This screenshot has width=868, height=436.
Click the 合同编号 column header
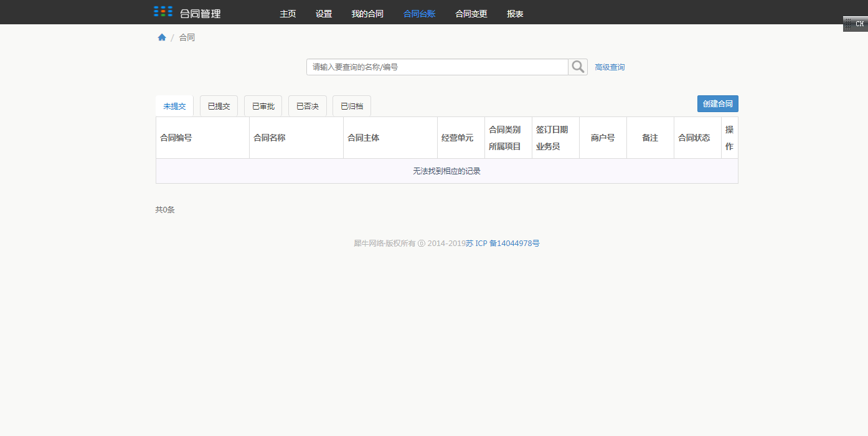(202, 138)
